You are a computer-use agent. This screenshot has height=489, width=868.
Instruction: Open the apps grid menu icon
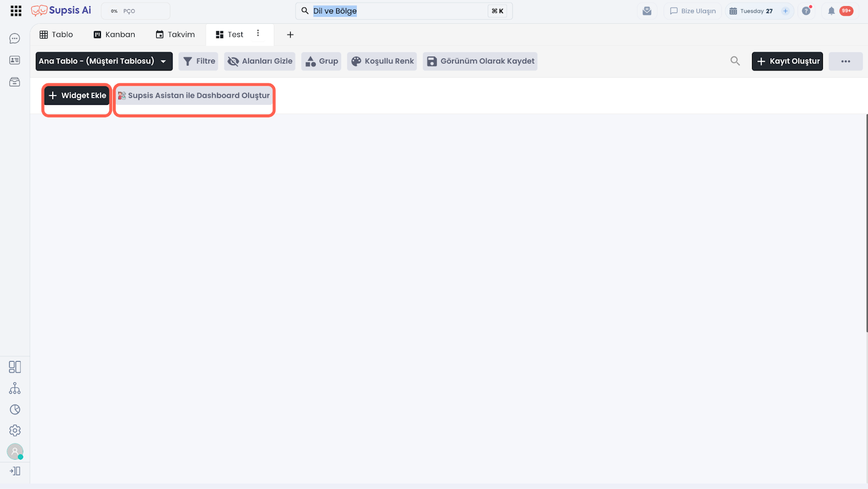point(16,11)
